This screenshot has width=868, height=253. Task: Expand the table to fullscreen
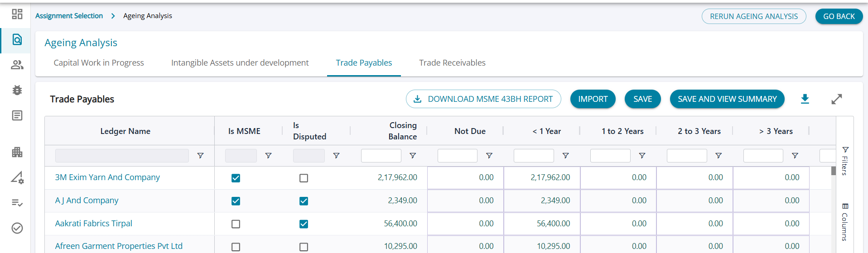(x=836, y=99)
